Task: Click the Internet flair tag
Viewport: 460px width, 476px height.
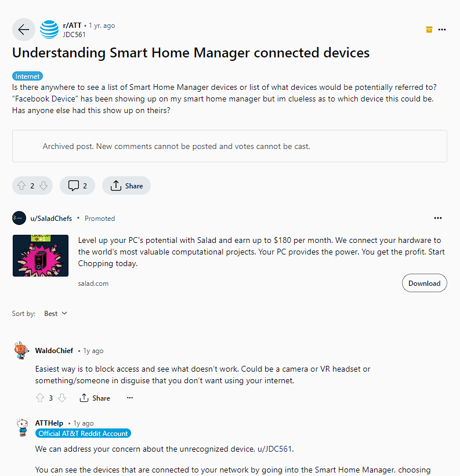Action: tap(27, 76)
